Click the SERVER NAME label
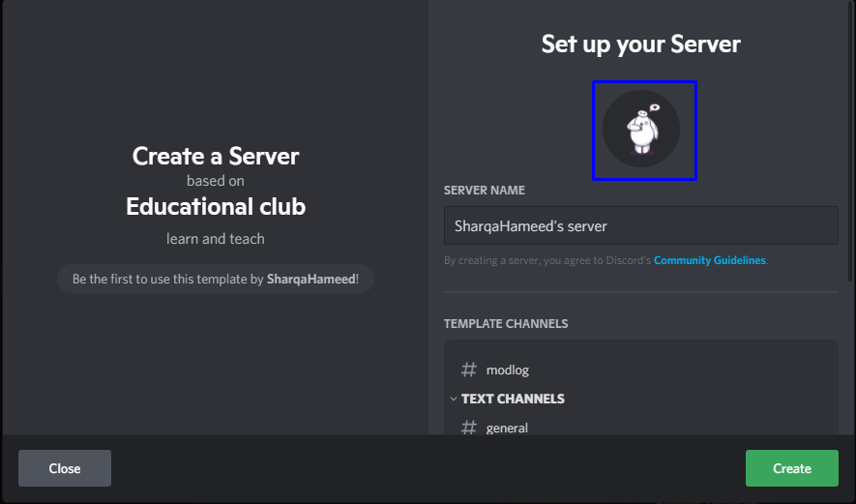This screenshot has width=856, height=504. 485,190
